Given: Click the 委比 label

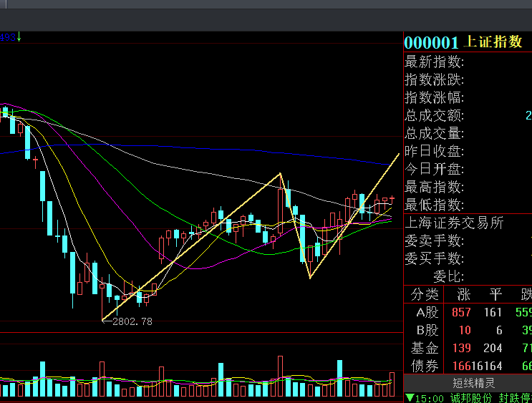Looking at the screenshot, I should point(448,276).
